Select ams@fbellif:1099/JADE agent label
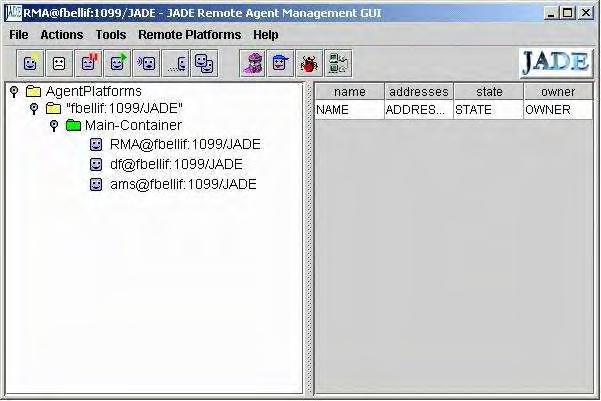 click(x=183, y=184)
